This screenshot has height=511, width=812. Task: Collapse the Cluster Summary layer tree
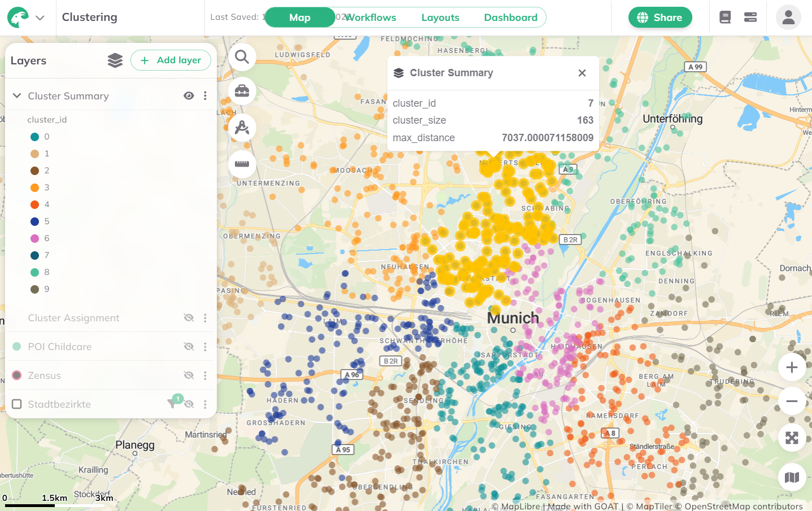click(x=16, y=95)
